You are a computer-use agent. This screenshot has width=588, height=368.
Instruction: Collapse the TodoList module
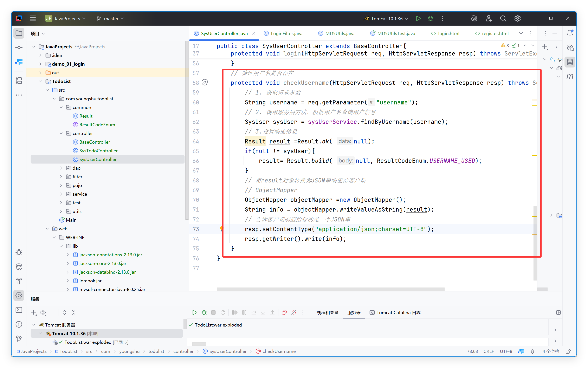tap(40, 81)
